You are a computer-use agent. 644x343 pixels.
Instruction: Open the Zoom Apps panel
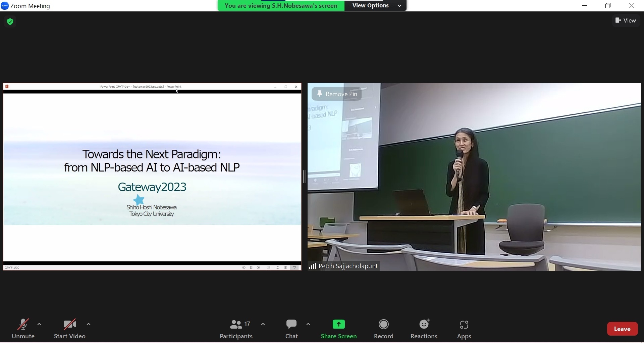(x=465, y=329)
